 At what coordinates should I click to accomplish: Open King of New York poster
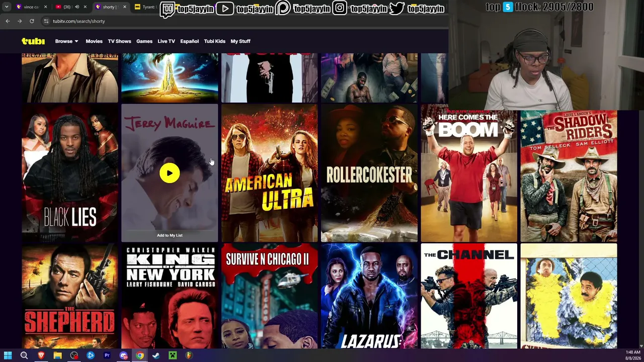click(x=170, y=296)
